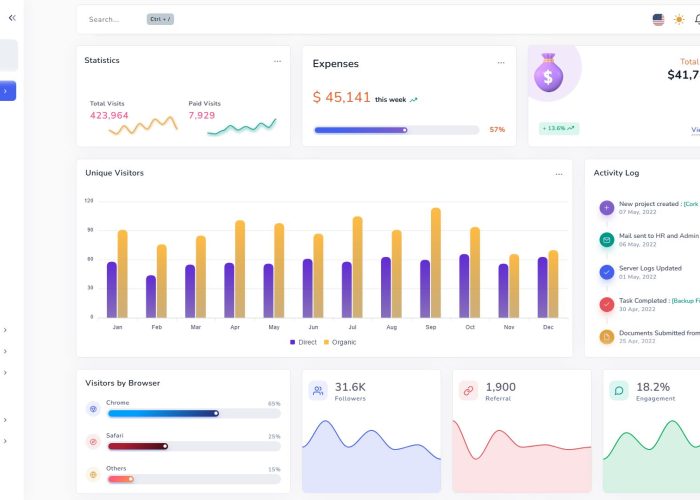Click the 31.6K Followers value
The width and height of the screenshot is (700, 500).
pyautogui.click(x=350, y=387)
